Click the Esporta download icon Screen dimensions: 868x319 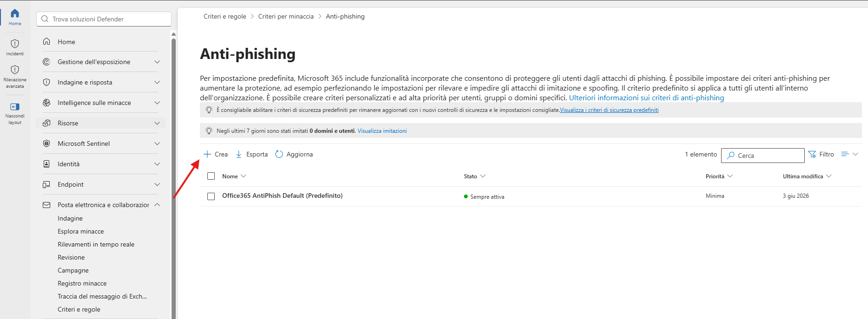pyautogui.click(x=239, y=154)
